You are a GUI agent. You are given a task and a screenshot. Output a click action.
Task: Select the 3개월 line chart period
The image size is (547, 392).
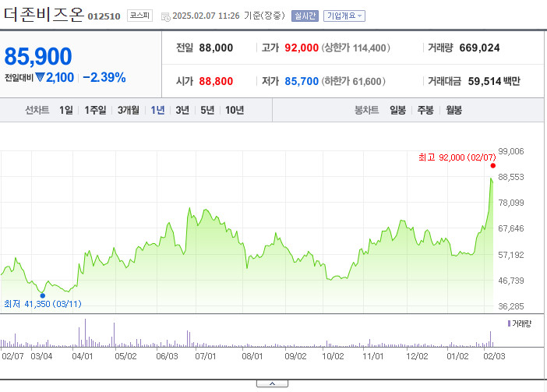pos(129,110)
